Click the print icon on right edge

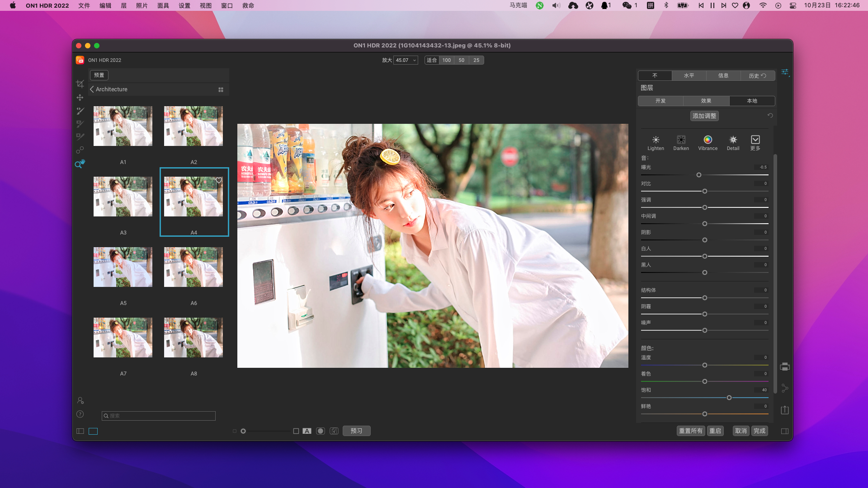(785, 366)
